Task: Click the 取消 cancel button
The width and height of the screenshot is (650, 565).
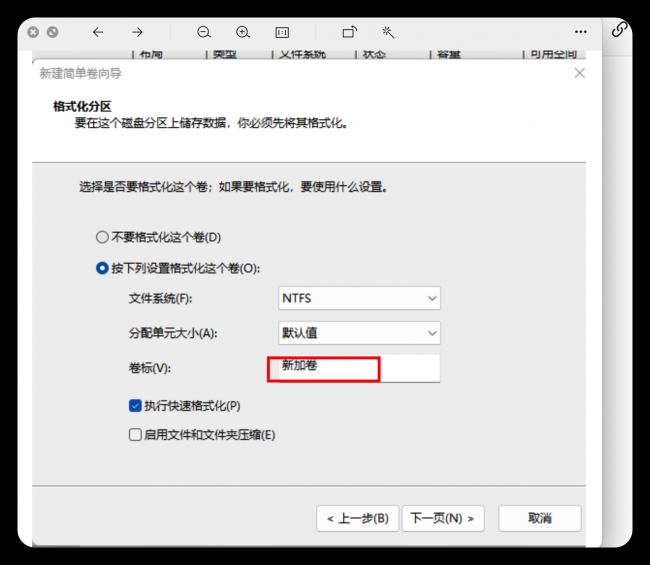Action: (x=540, y=518)
